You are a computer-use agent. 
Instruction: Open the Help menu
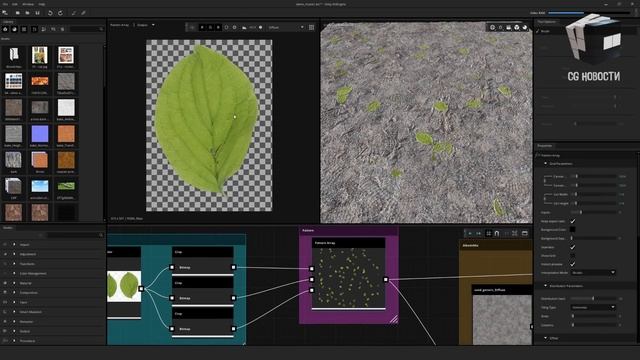coord(42,4)
